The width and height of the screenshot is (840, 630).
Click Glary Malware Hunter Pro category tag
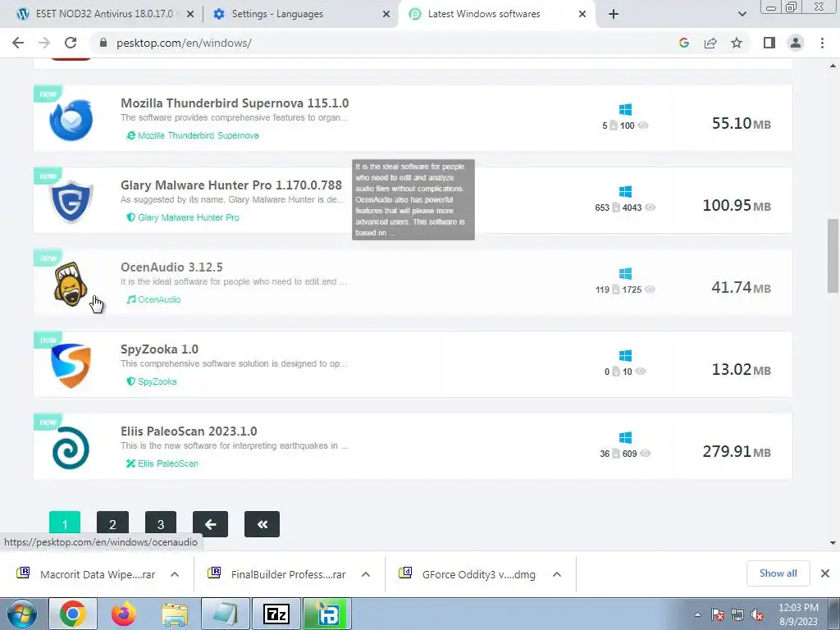coord(183,217)
